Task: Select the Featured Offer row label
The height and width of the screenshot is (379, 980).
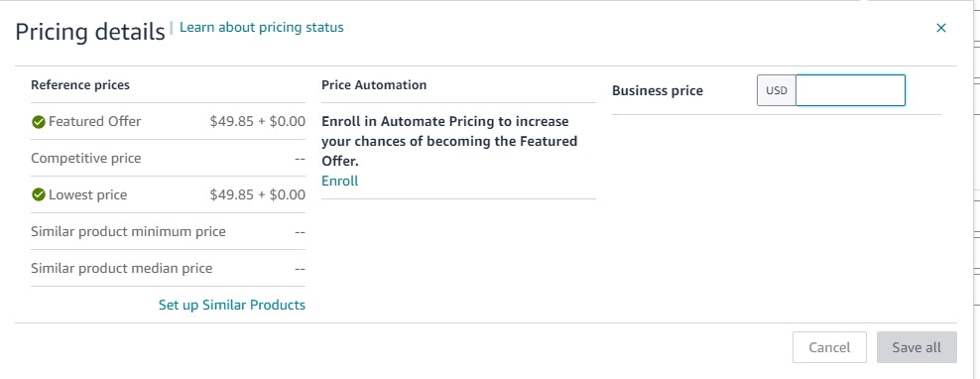Action: (x=95, y=121)
